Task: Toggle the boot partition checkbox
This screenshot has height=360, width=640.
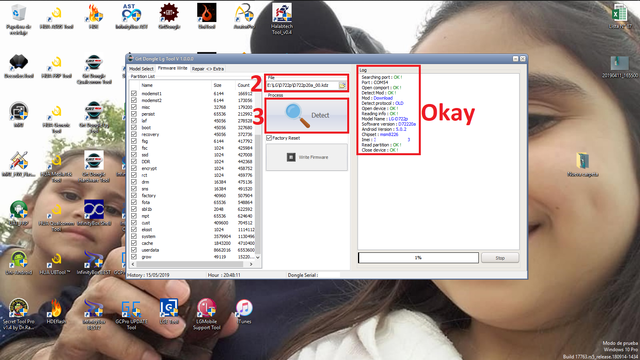Action: [134, 127]
